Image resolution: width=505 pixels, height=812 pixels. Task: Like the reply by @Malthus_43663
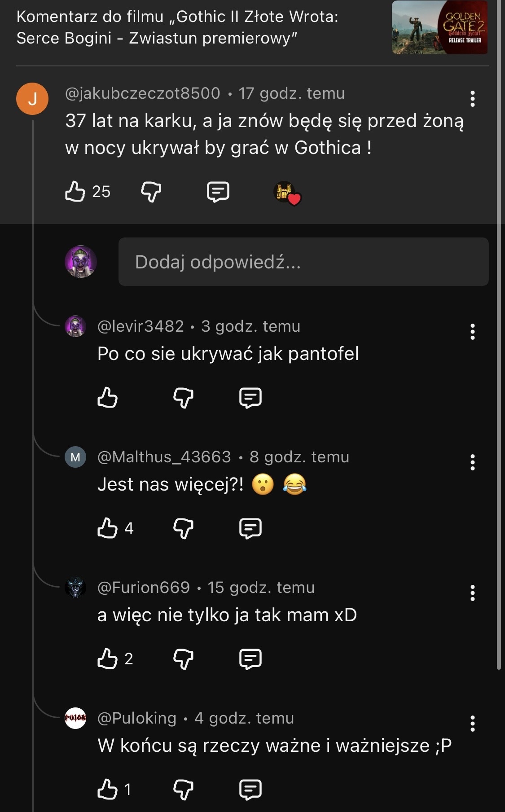tap(108, 528)
